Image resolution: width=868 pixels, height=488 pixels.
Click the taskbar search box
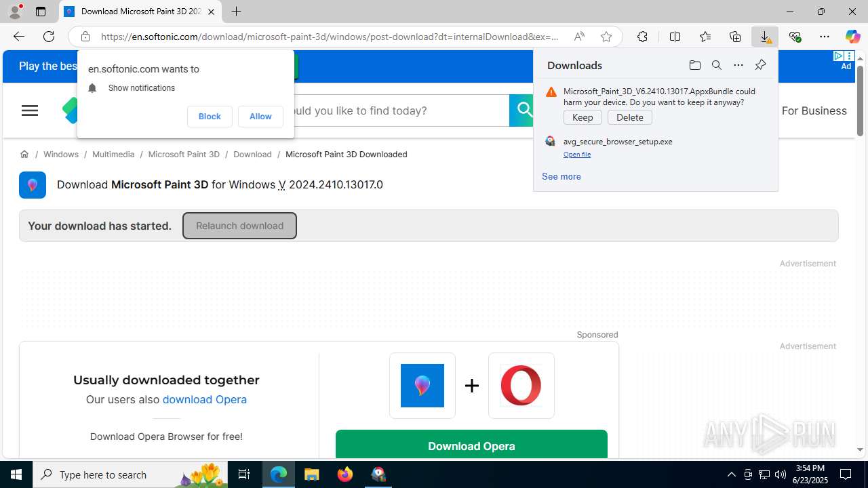coord(132,474)
